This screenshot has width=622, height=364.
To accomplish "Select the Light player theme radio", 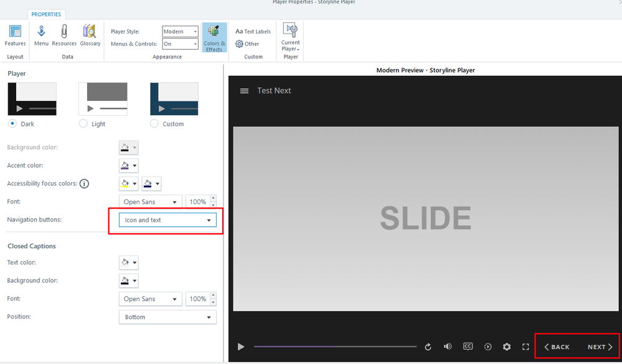I will (83, 124).
